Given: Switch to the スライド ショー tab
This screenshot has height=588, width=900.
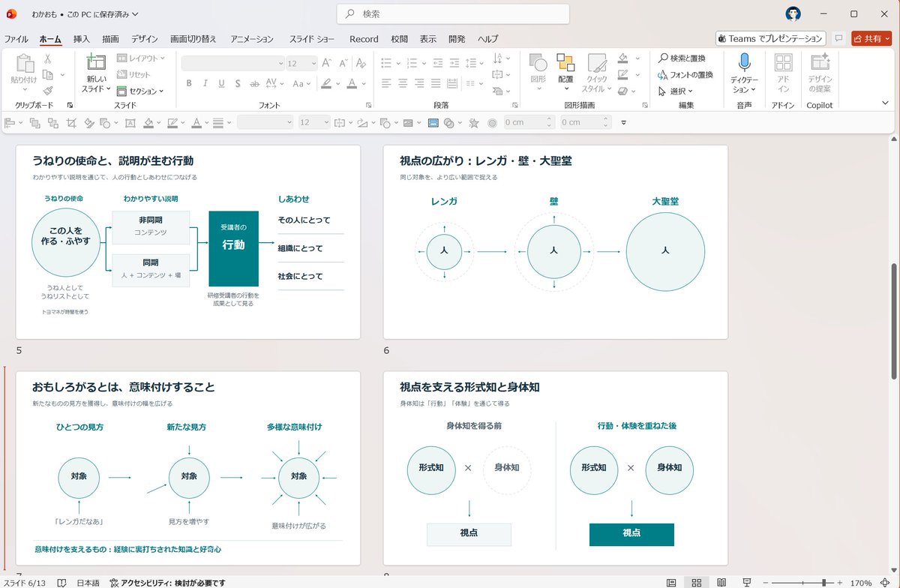Looking at the screenshot, I should point(312,39).
